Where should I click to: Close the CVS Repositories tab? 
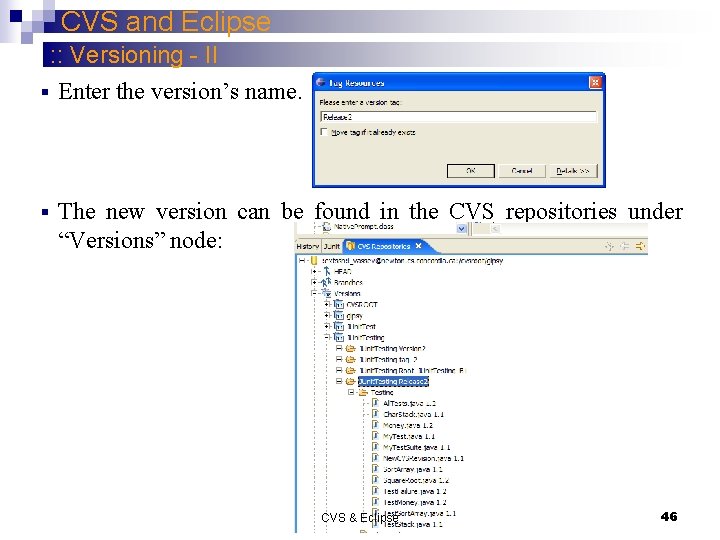(418, 246)
